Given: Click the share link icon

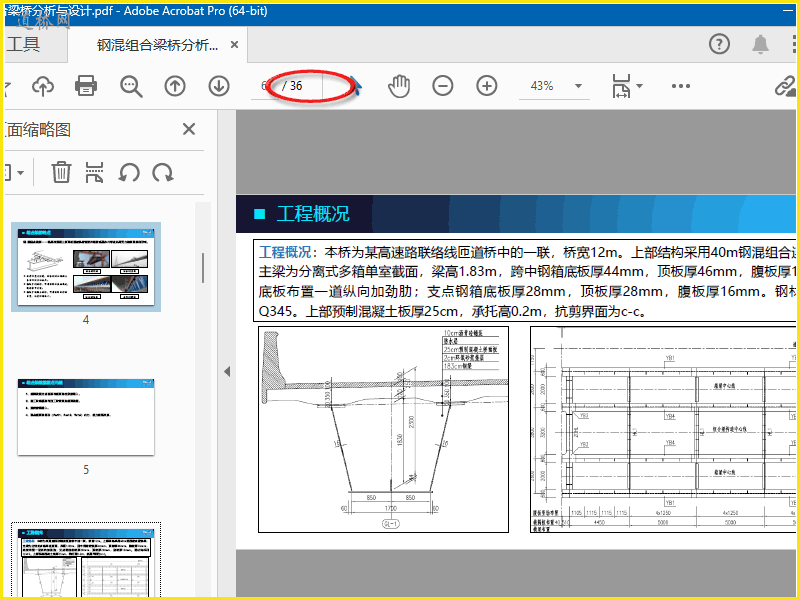Looking at the screenshot, I should tap(785, 86).
